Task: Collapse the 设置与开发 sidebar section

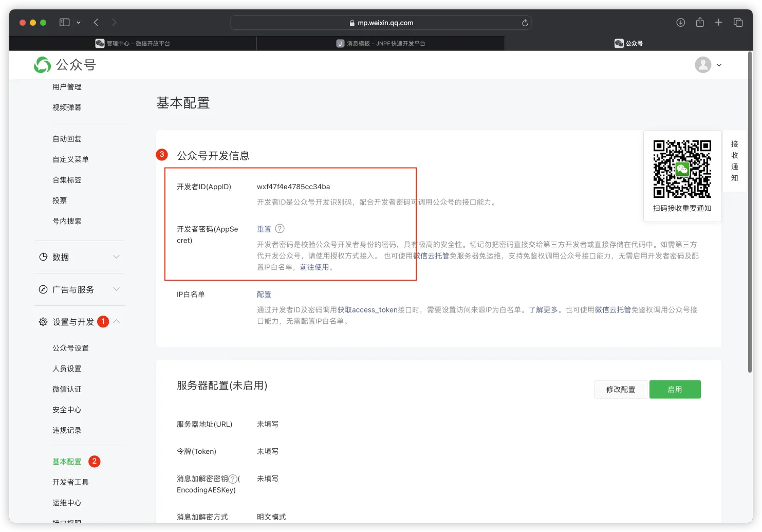Action: point(116,322)
